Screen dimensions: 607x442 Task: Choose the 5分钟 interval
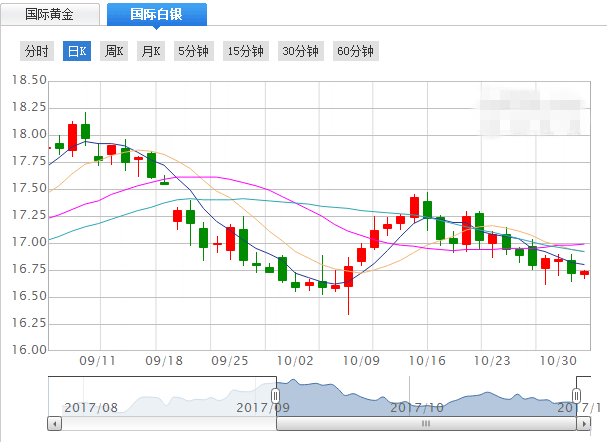193,51
